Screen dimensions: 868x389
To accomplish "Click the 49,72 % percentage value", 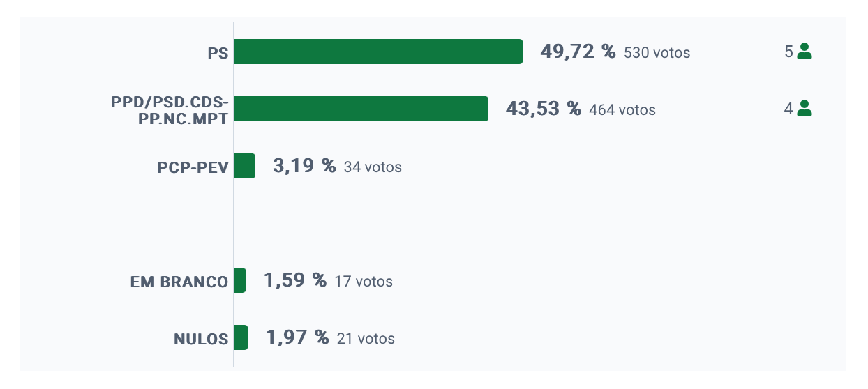I will point(578,52).
